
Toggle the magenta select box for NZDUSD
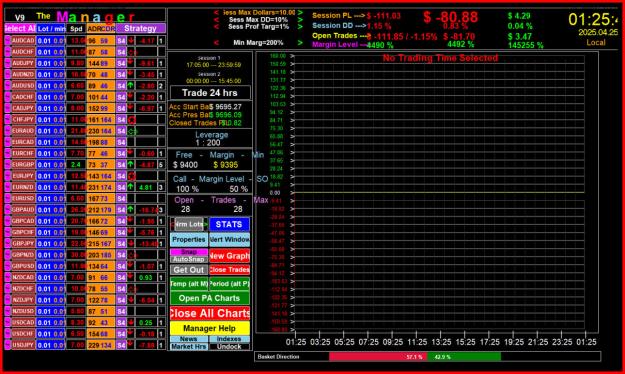(7, 311)
